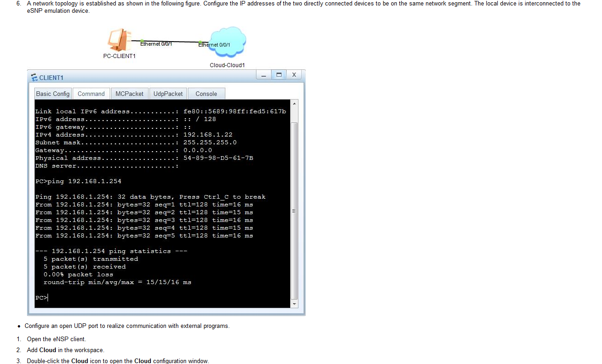The image size is (602, 364).
Task: Click the IPv6 gateway line
Action: pos(113,127)
